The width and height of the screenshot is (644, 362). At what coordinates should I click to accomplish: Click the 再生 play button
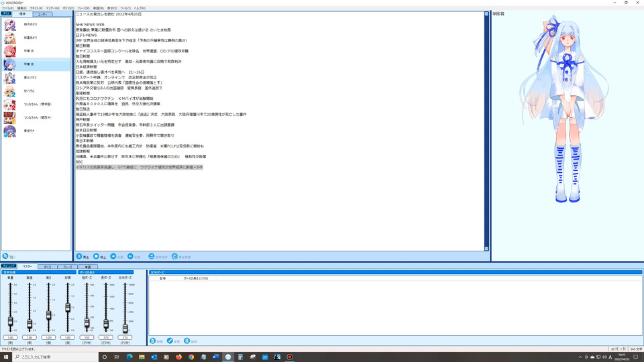tap(79, 257)
